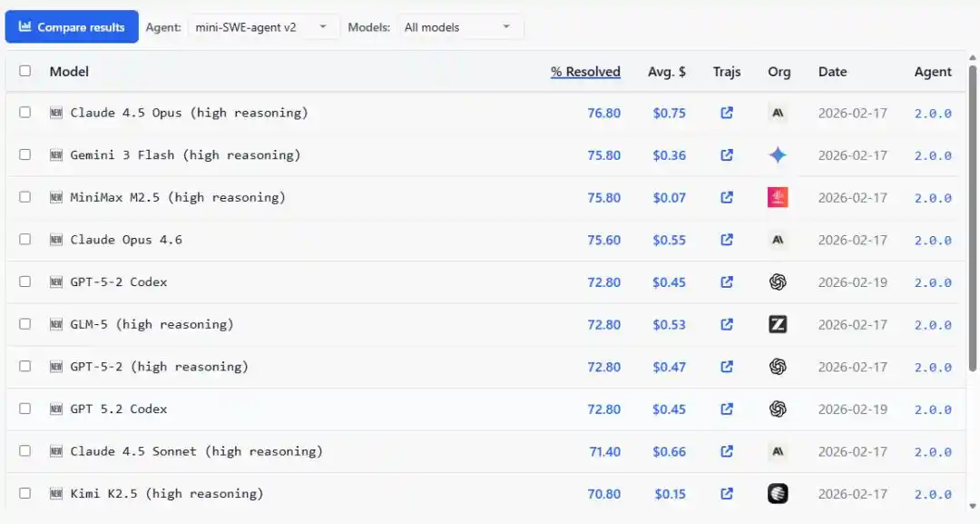Open the 71.40 resolved score link
The width and height of the screenshot is (980, 524).
tap(604, 451)
